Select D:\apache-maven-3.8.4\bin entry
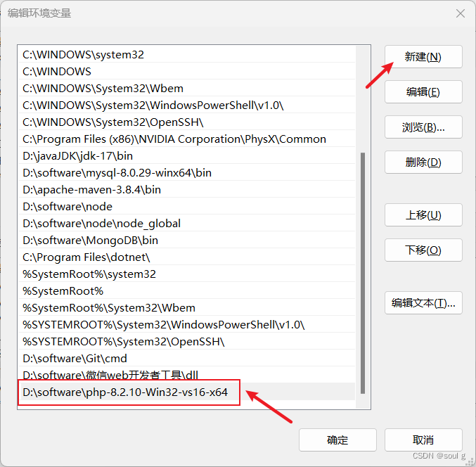 pos(187,189)
